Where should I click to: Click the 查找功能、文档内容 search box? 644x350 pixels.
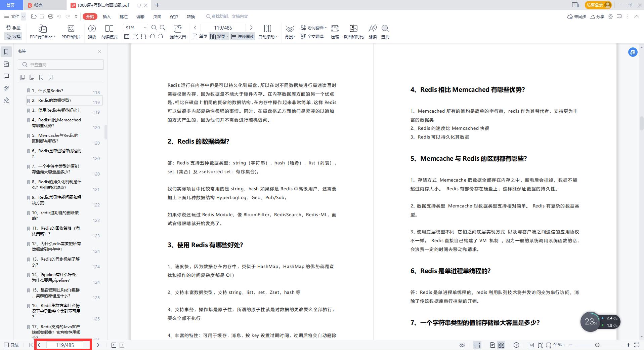227,16
